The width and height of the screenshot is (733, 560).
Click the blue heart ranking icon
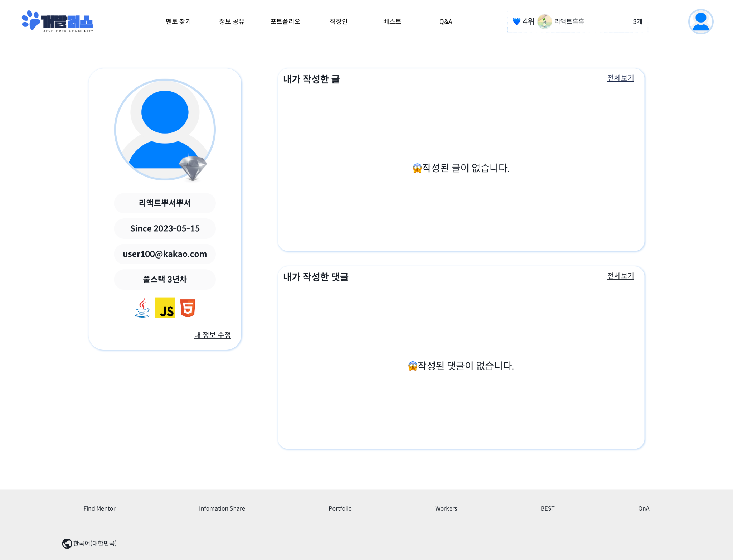[516, 21]
